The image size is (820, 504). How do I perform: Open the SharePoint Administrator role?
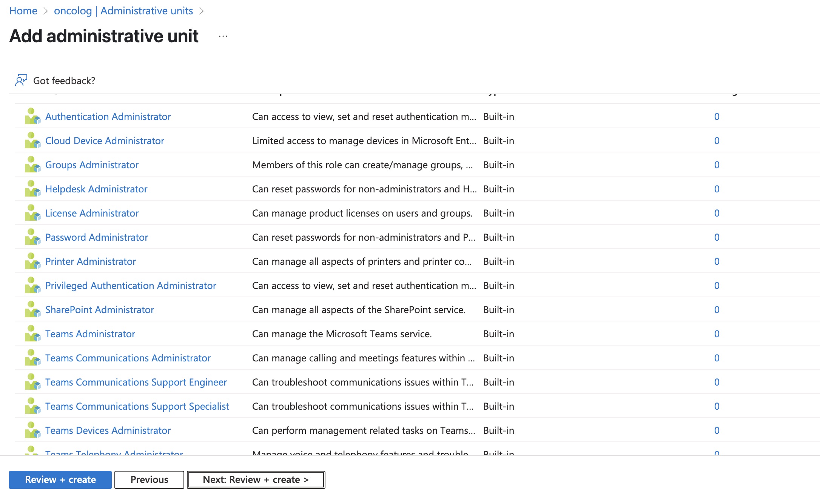tap(100, 310)
